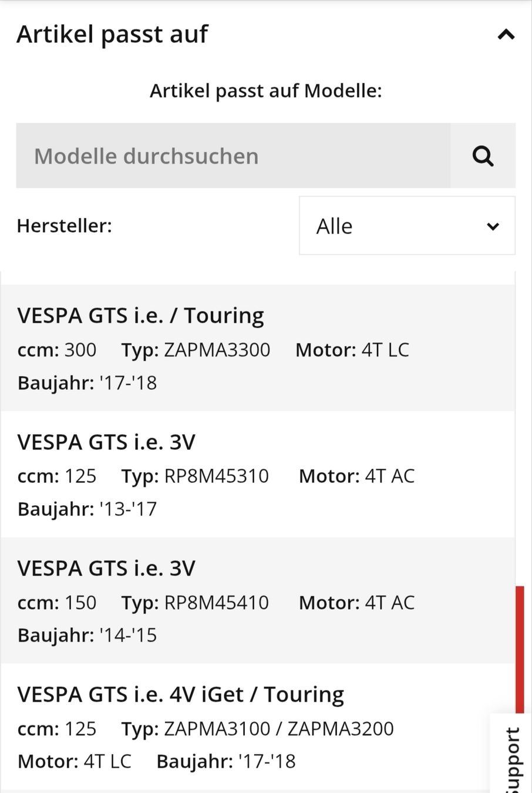Viewport: 532px width, 793px height.
Task: Select VESPA GTS i.e. 3V 125 ccm entry
Action: [x=257, y=474]
